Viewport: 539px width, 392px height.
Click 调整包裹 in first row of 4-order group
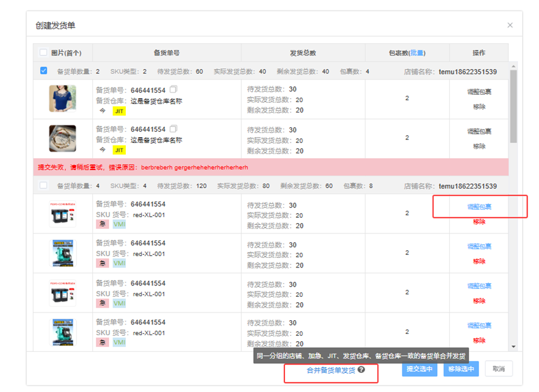pyautogui.click(x=479, y=206)
